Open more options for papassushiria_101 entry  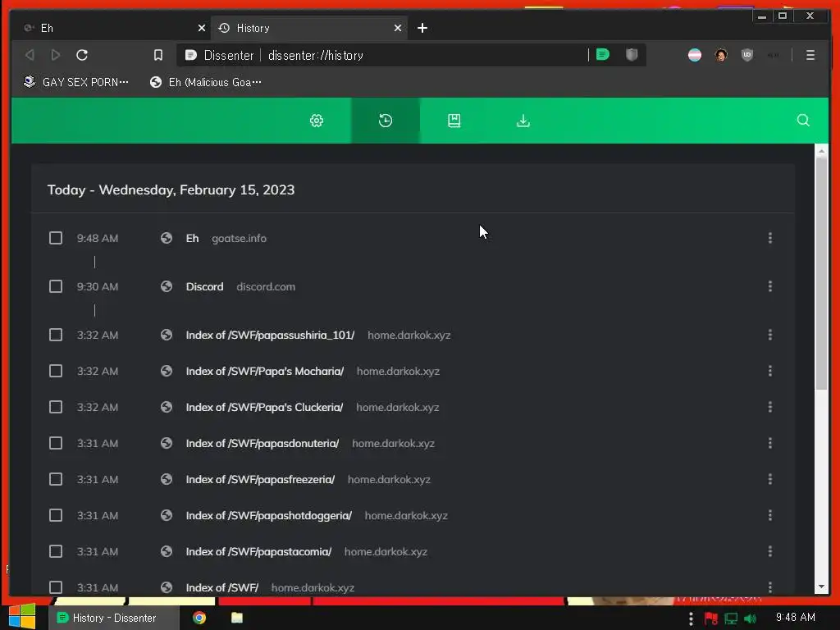769,335
